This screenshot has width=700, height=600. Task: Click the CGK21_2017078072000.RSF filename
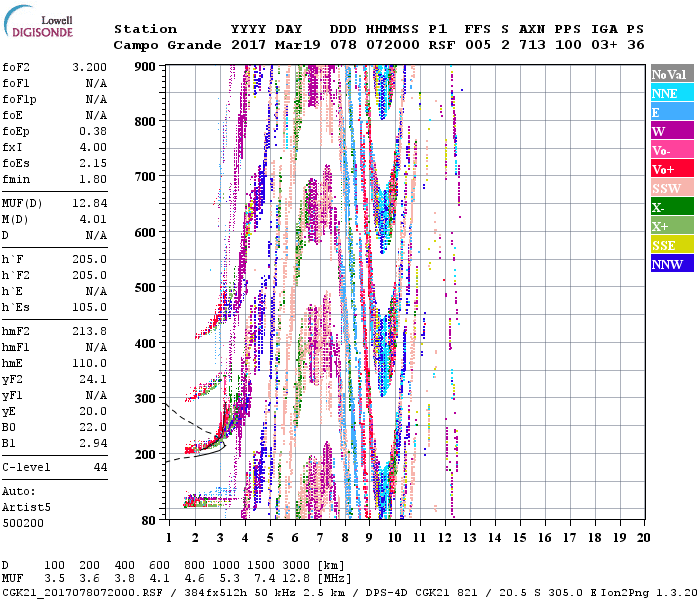pyautogui.click(x=83, y=592)
